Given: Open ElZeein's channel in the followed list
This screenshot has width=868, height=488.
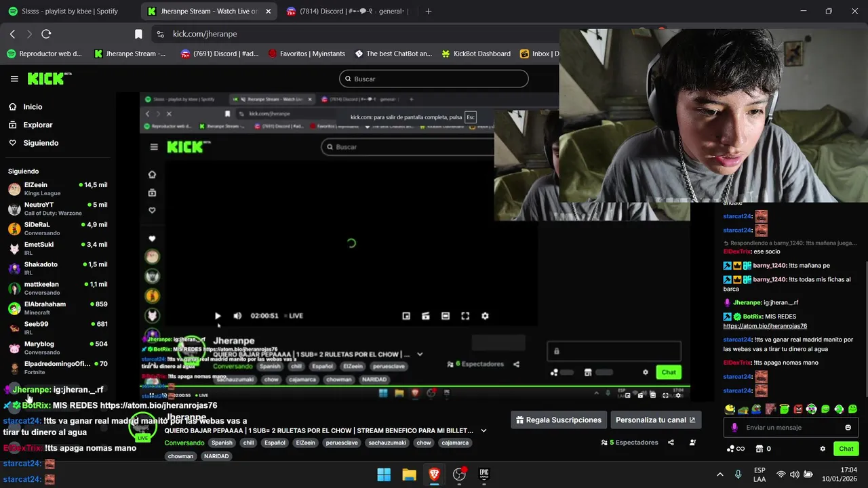Looking at the screenshot, I should (58, 188).
